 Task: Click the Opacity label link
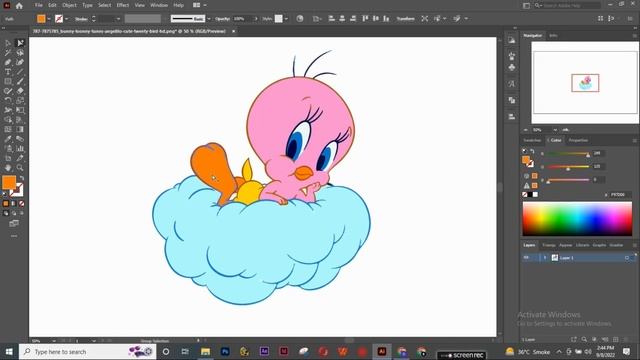222,19
